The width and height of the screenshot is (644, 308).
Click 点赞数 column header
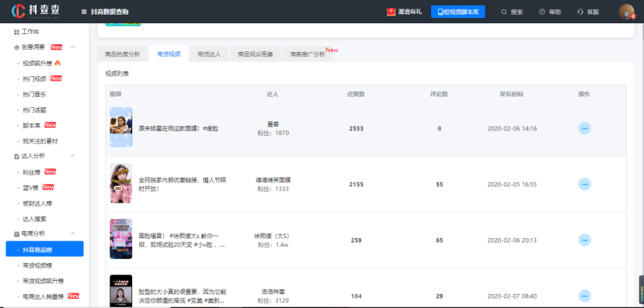click(356, 94)
